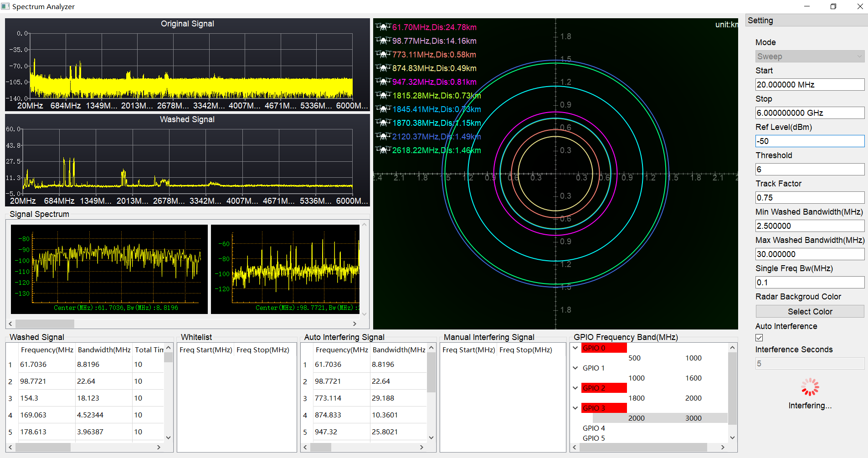Viewport: 868px width, 458px height.
Task: Click the Signal Spectrum horizontal scrollbar thumb
Action: point(45,324)
